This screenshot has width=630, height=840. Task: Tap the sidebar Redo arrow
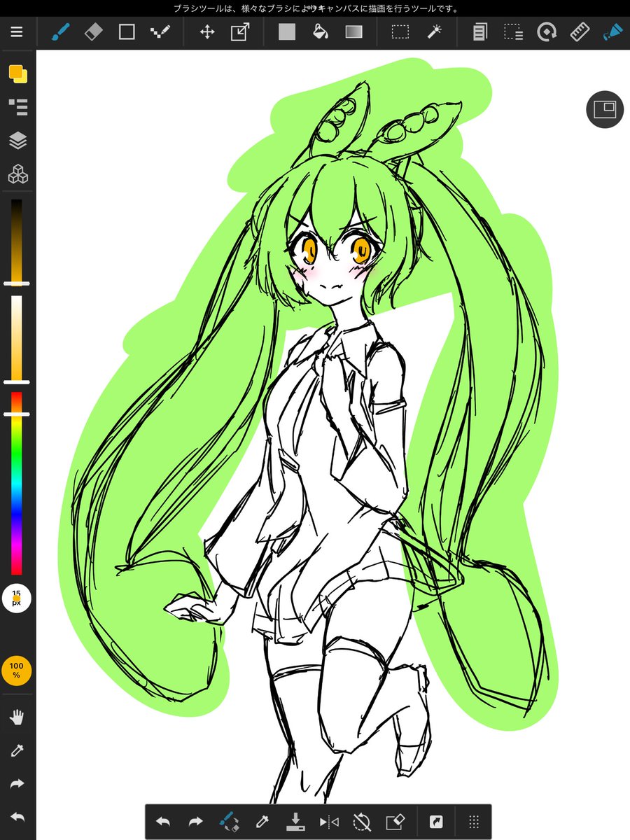(x=17, y=784)
